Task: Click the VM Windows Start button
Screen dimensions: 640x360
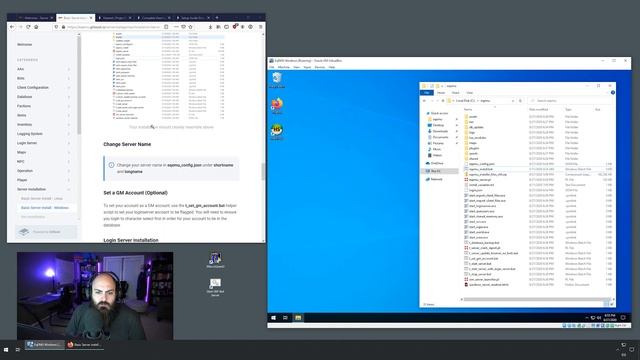Action: pyautogui.click(x=273, y=318)
